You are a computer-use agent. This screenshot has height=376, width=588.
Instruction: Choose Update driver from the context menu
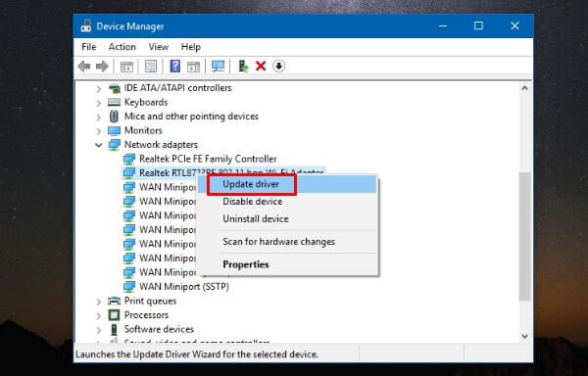pos(287,184)
